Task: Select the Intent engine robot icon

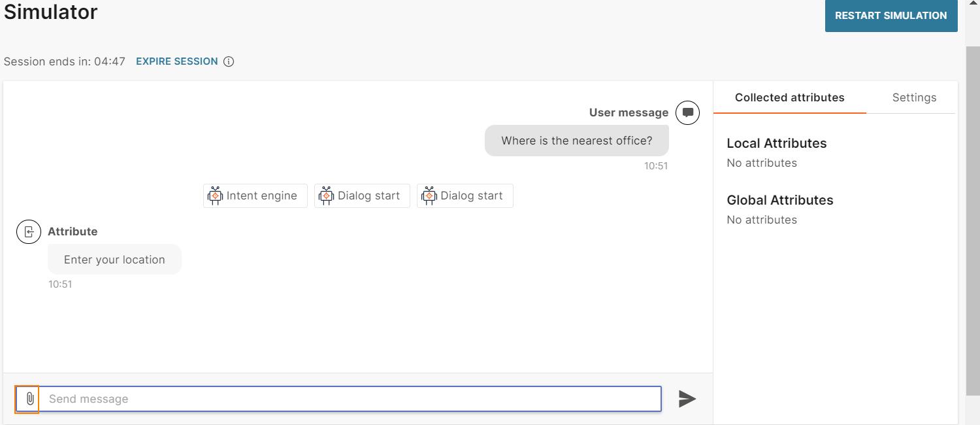Action: [215, 195]
